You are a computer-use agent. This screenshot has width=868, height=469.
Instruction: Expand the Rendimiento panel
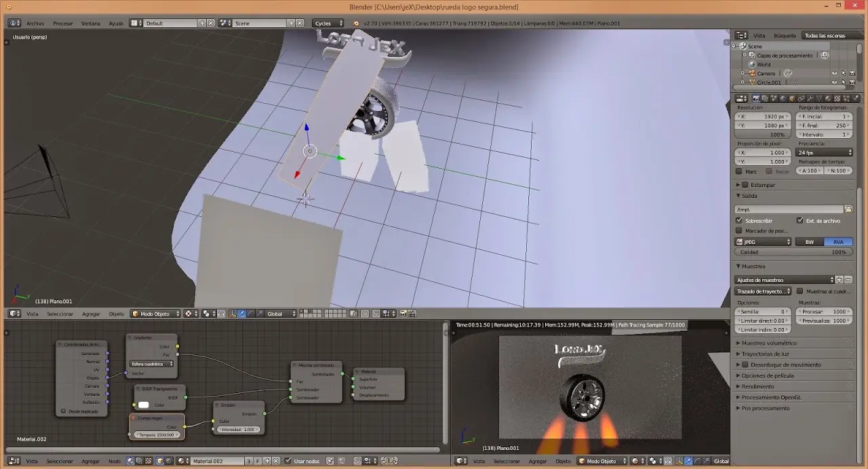click(757, 386)
